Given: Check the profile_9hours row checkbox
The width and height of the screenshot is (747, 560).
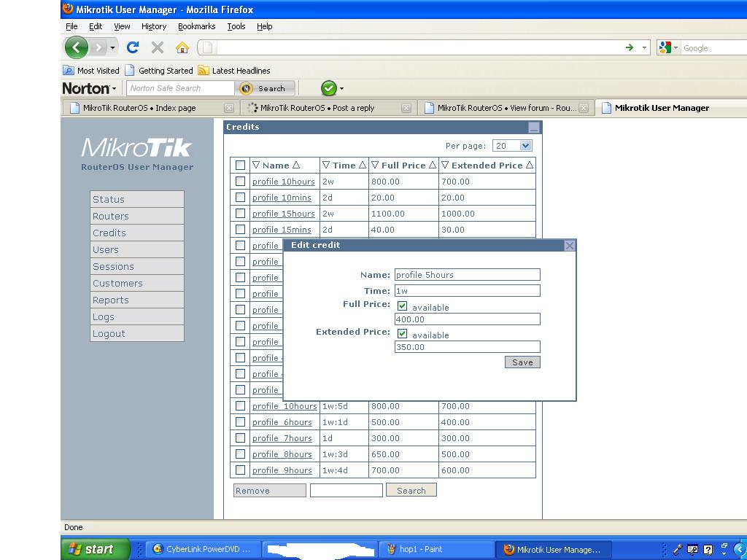Looking at the screenshot, I should (x=240, y=470).
